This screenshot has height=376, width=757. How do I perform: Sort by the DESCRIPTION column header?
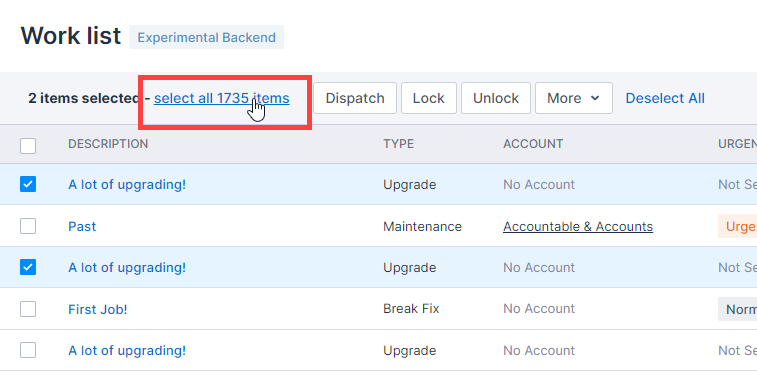[x=108, y=144]
